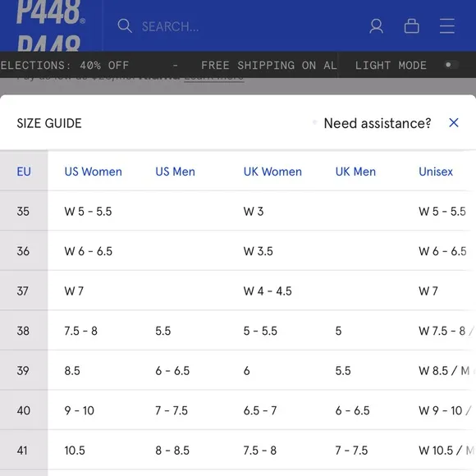
Task: Click the search magnifier icon
Action: [x=125, y=25]
